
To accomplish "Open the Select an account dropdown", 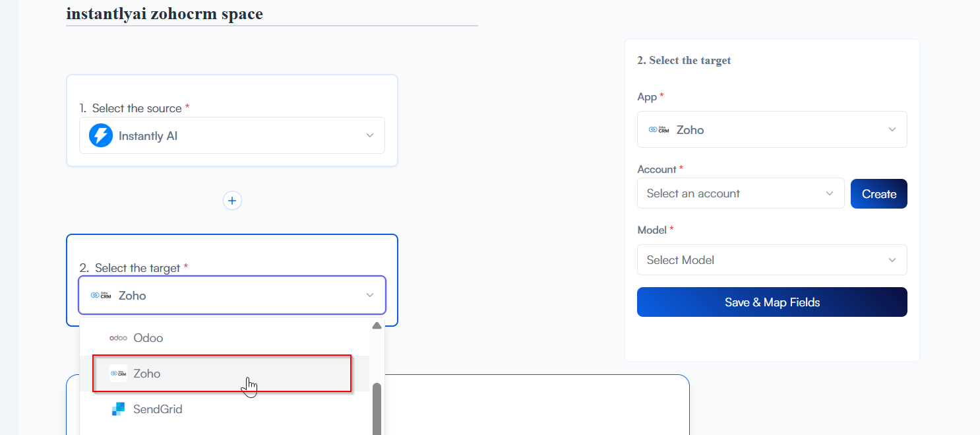I will [x=740, y=193].
